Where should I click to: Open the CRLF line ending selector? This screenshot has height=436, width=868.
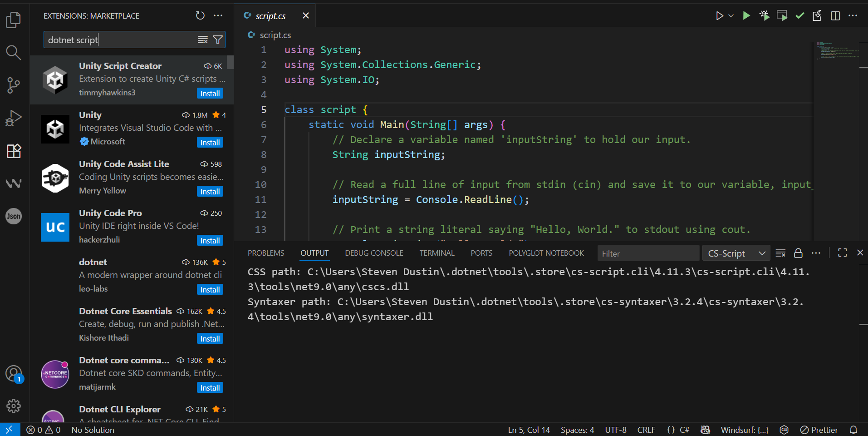tap(646, 430)
